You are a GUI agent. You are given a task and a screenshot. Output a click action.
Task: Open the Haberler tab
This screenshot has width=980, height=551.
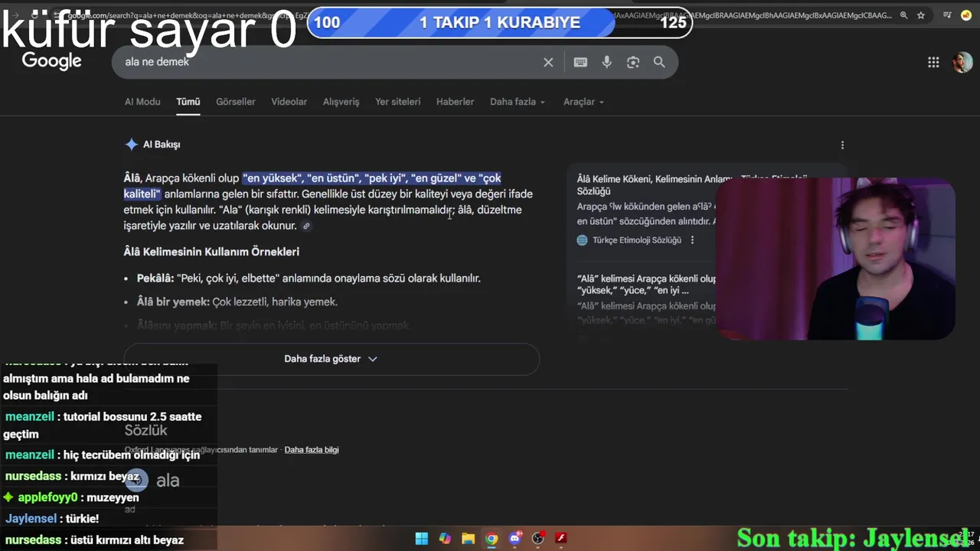[x=455, y=102]
